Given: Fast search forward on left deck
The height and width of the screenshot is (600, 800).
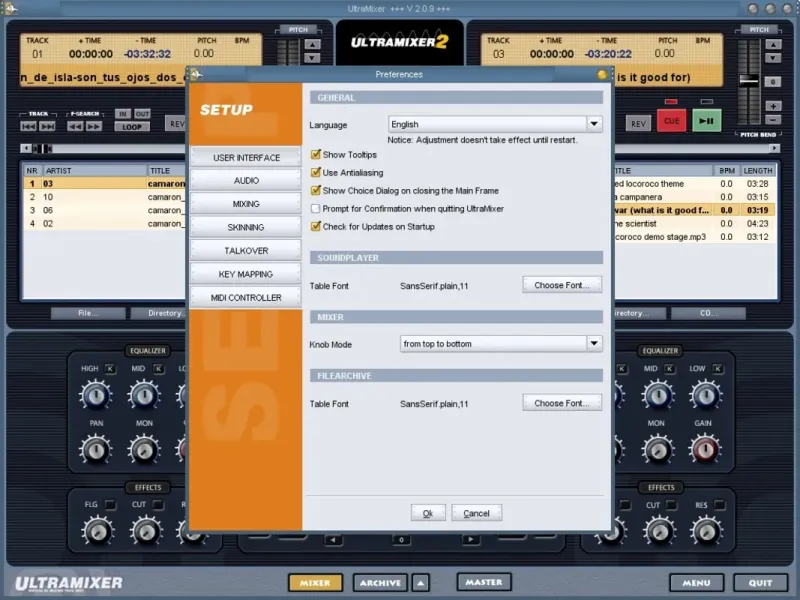Looking at the screenshot, I should coord(94,126).
